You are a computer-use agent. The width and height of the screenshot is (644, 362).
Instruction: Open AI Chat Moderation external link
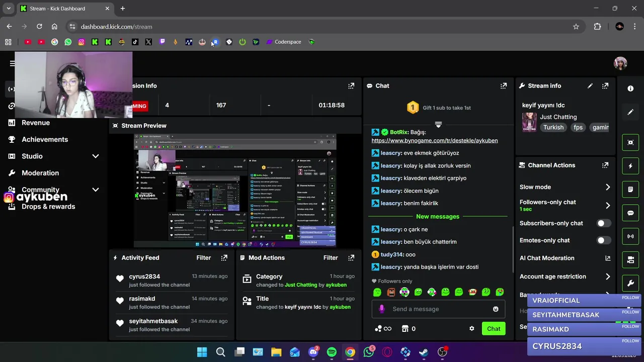[x=608, y=258]
